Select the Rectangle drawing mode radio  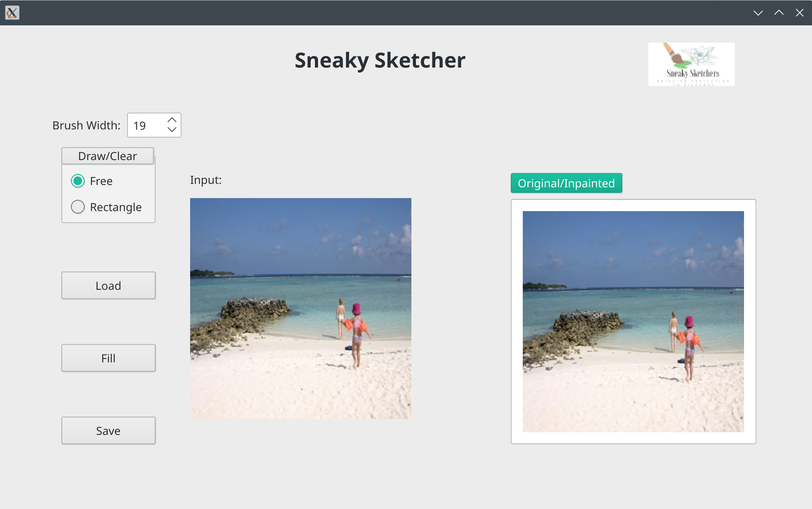pyautogui.click(x=78, y=207)
